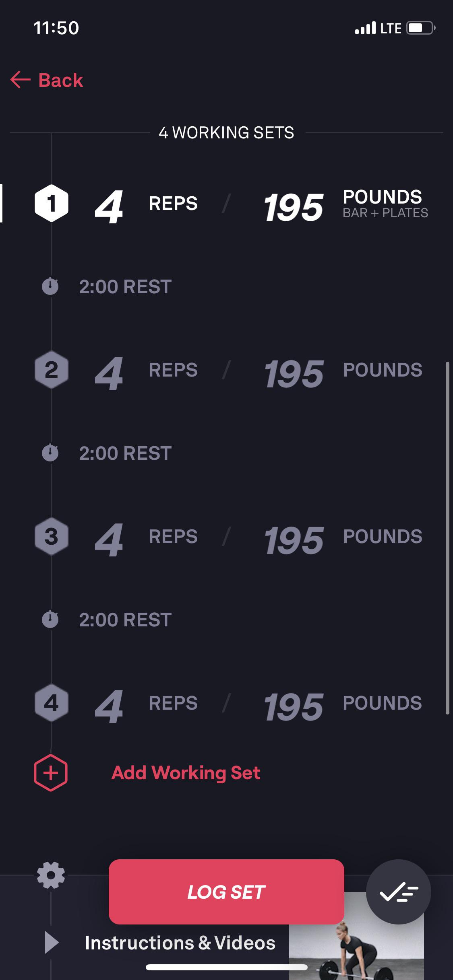Click the stopwatch icon beside the first rest

point(50,286)
